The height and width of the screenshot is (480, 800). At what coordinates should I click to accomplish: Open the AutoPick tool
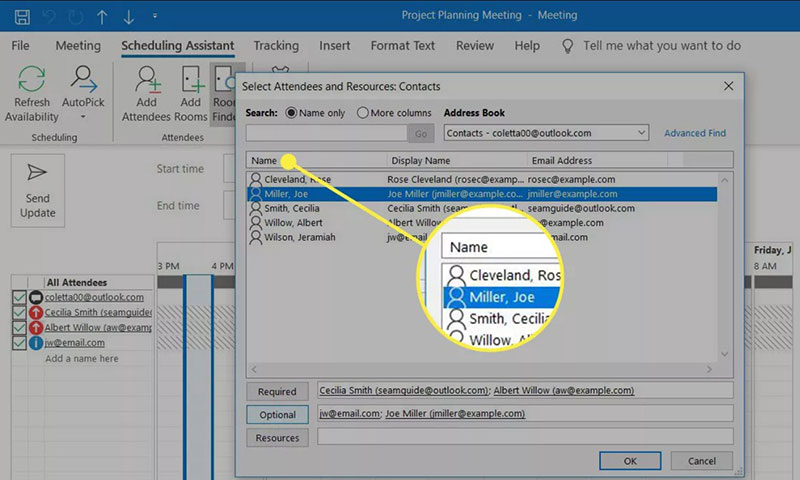coord(83,79)
